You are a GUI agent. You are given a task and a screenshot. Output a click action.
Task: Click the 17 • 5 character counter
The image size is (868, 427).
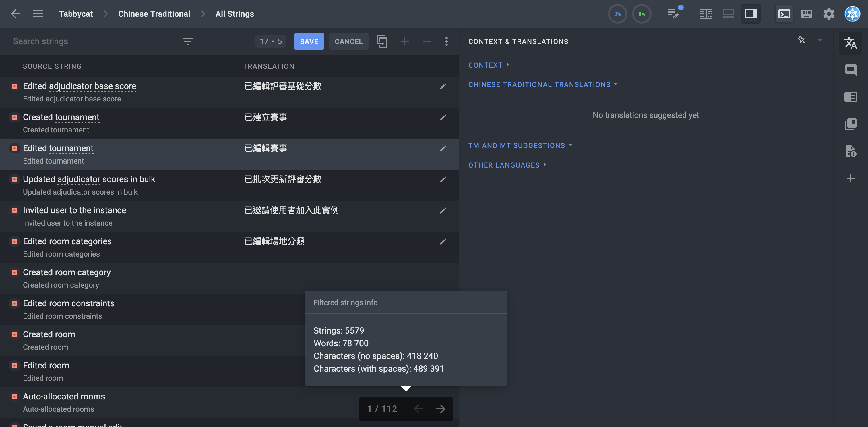[271, 41]
